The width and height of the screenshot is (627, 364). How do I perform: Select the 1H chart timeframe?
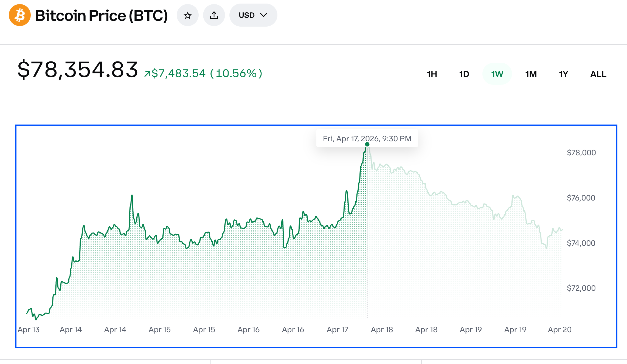click(432, 74)
